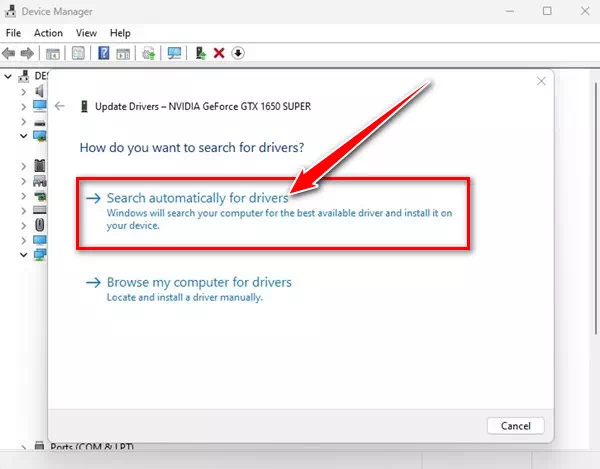This screenshot has height=469, width=600.
Task: Click the Device Manager vertical scrollbar
Action: tap(595, 209)
